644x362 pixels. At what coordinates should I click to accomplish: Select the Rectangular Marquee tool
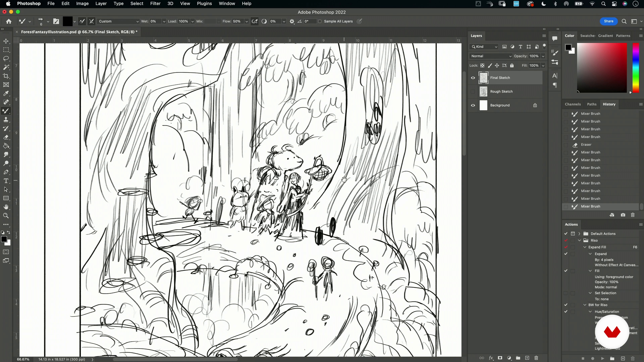pyautogui.click(x=6, y=50)
